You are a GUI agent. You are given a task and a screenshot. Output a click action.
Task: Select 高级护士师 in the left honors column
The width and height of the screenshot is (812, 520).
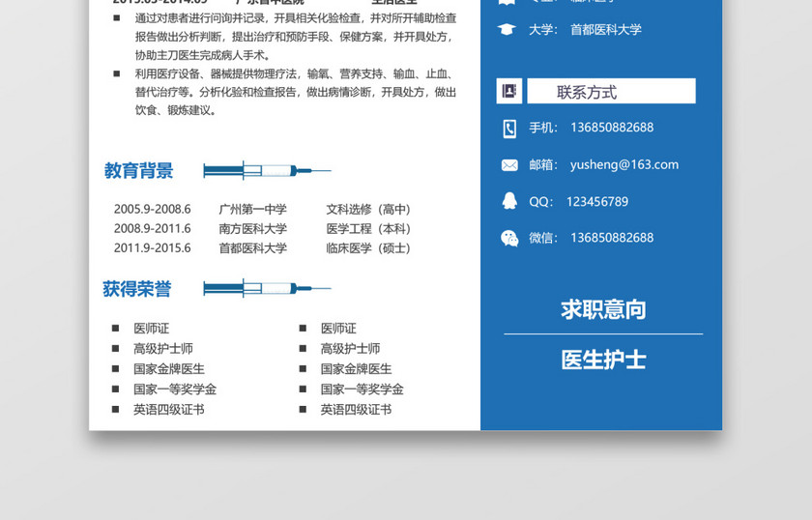163,349
